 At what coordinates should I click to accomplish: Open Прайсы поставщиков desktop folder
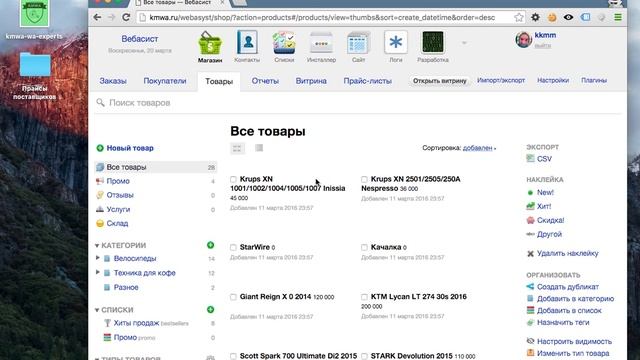pos(35,76)
